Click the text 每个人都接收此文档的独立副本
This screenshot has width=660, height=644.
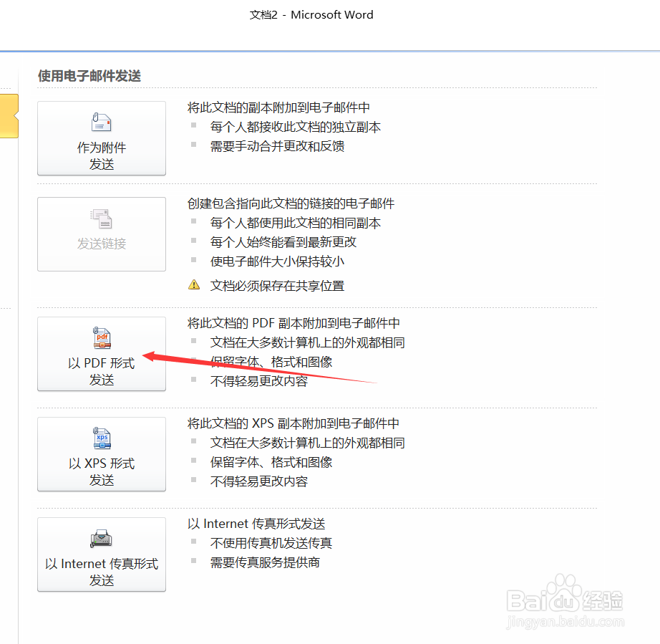[296, 127]
